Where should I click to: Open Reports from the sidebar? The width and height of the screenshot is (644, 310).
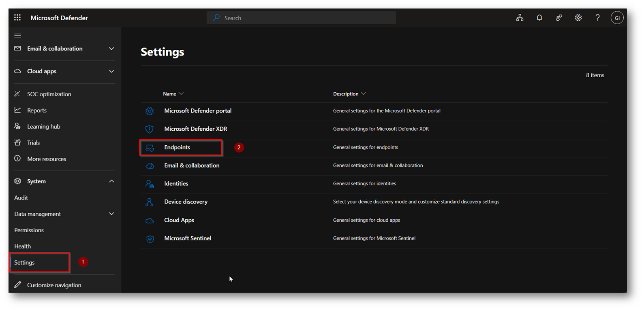point(36,110)
